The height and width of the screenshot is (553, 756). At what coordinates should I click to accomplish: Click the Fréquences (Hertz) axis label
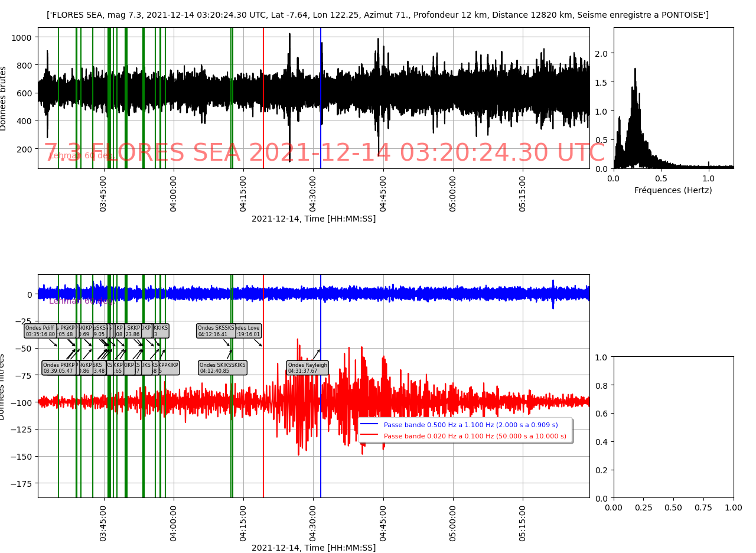coord(673,190)
